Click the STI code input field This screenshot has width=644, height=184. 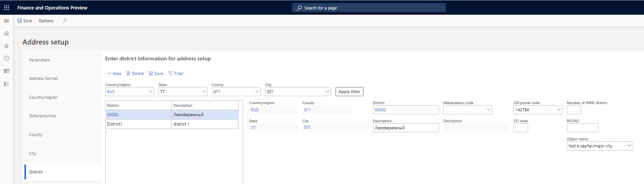coord(521,128)
